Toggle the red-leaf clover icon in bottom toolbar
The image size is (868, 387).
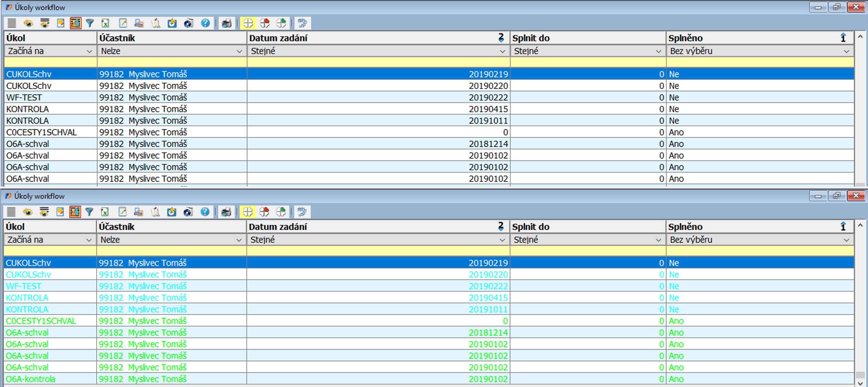[264, 212]
